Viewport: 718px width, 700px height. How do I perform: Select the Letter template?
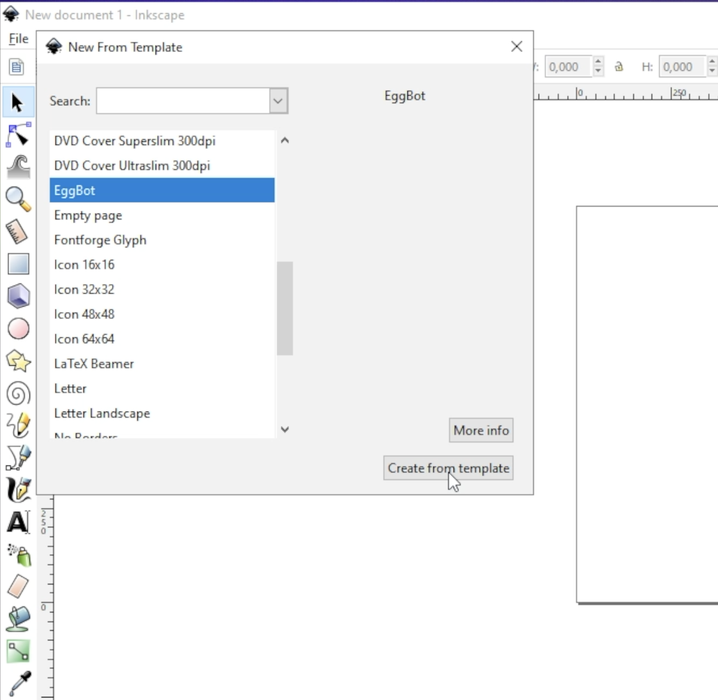click(x=162, y=388)
